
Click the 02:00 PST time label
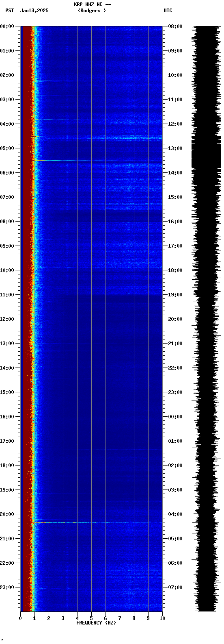coord(7,75)
